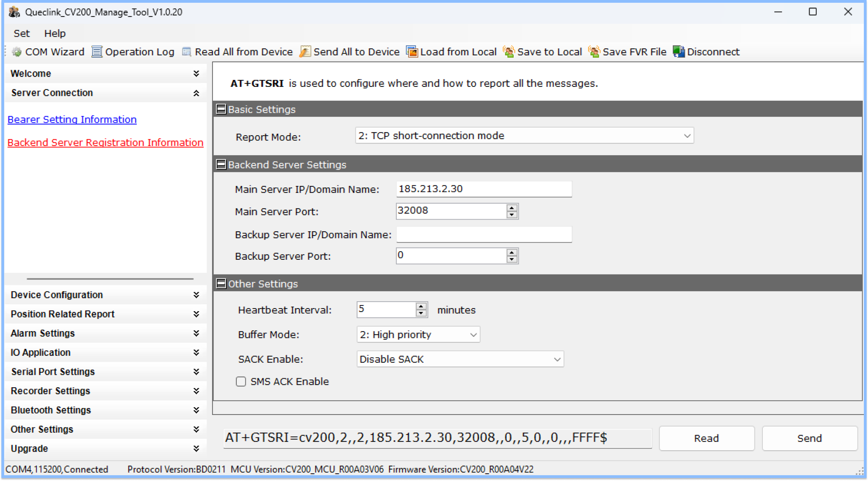Click Save to Local icon
Image resolution: width=868 pixels, height=481 pixels.
click(508, 52)
